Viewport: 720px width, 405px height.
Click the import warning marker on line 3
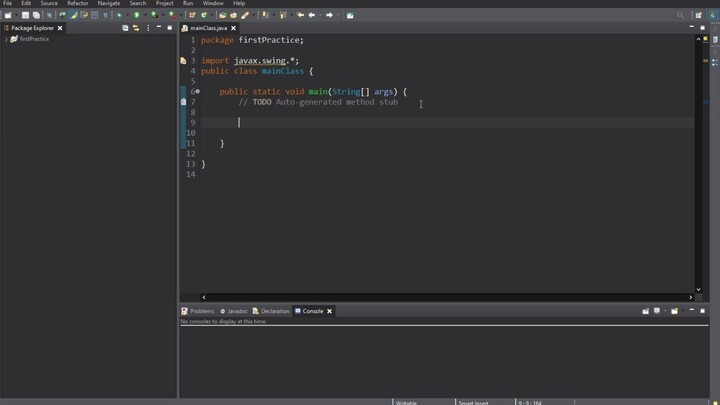pos(183,61)
